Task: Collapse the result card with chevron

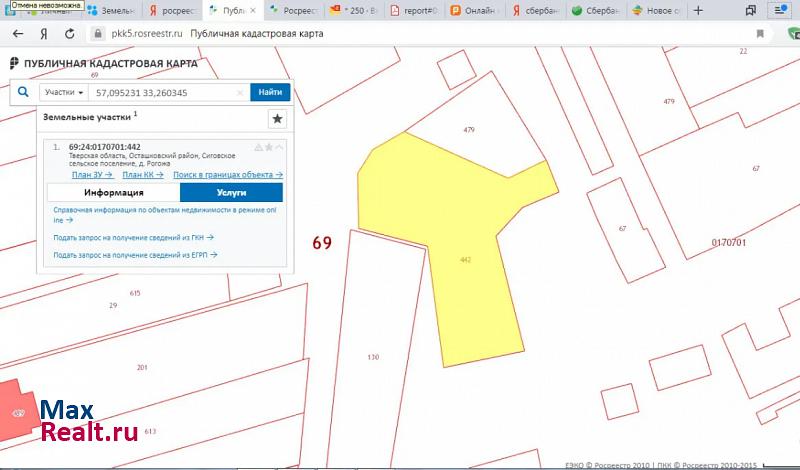Action: pyautogui.click(x=279, y=147)
